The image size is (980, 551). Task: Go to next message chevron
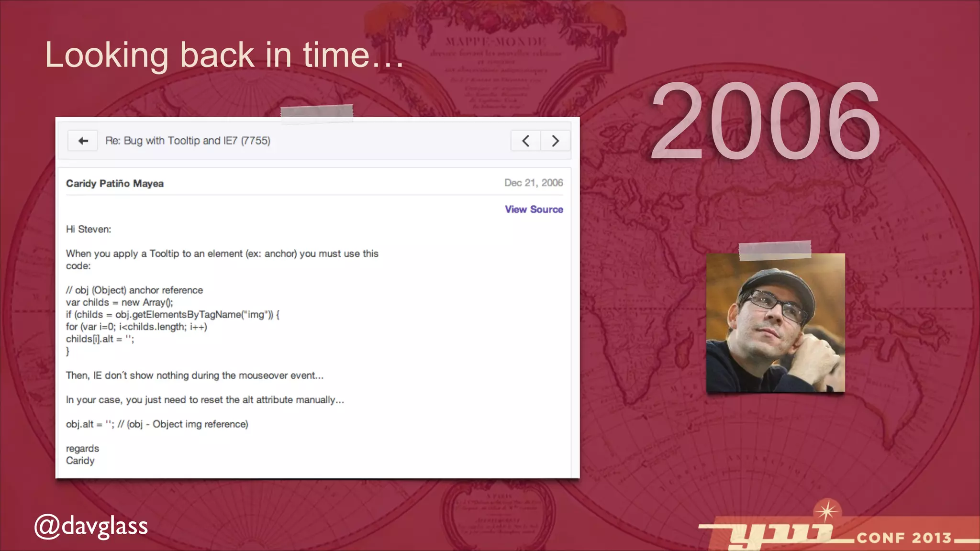tap(555, 141)
